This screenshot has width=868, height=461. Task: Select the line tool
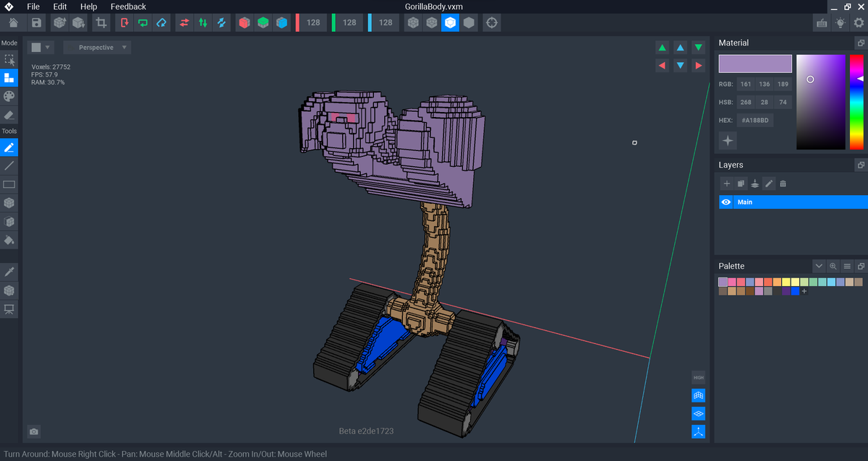(9, 166)
